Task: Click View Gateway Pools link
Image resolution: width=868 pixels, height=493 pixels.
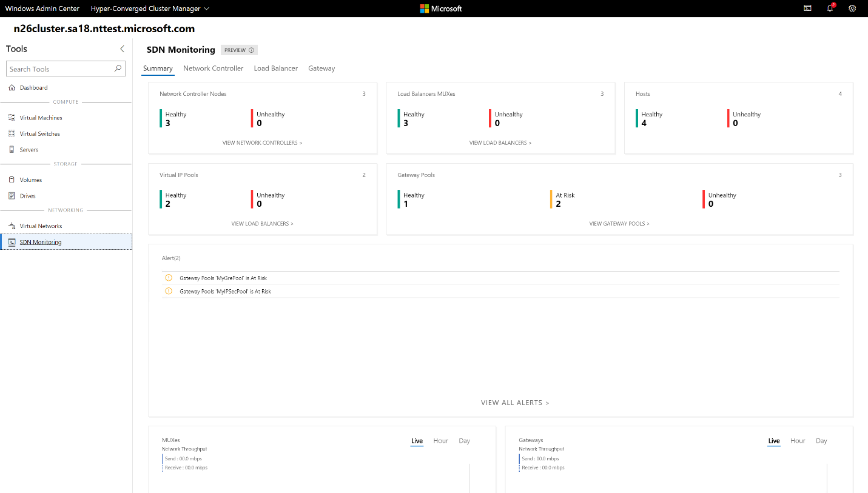Action: (619, 224)
